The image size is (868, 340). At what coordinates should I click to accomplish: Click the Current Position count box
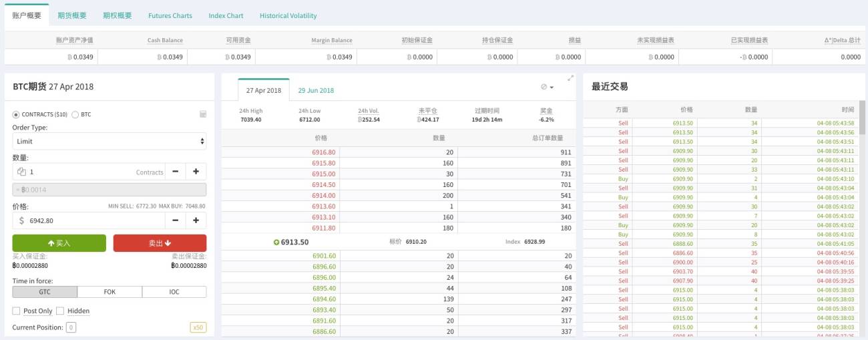tap(71, 327)
